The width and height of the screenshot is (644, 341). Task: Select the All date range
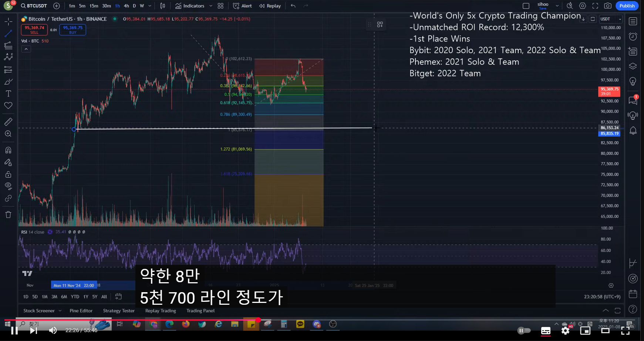point(104,297)
